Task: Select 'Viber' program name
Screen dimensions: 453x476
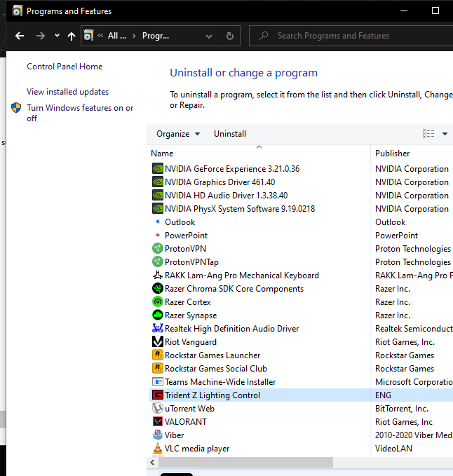Action: pos(175,435)
